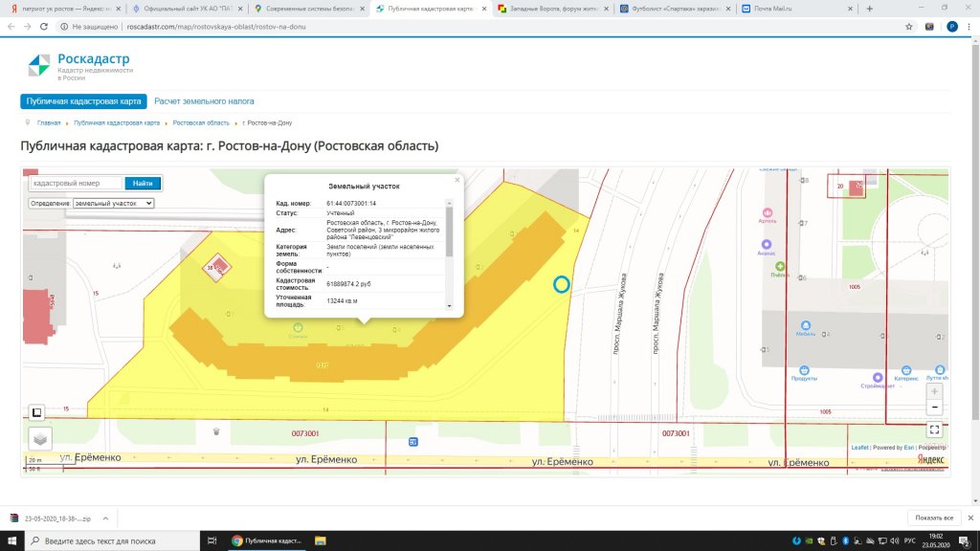
Task: Switch to the 'Западные Ворота, форум' tab
Action: 553,9
